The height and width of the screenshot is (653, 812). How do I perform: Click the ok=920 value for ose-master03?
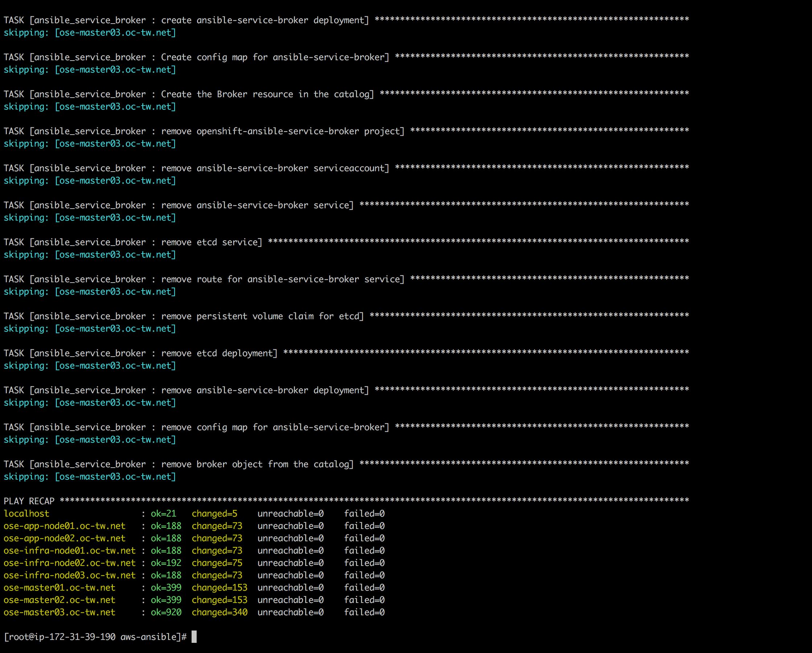coord(166,612)
